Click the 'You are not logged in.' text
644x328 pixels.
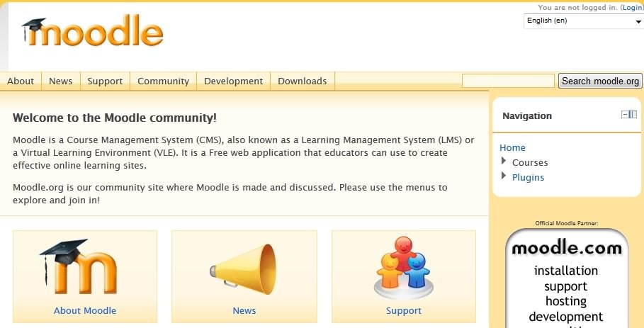coord(578,7)
